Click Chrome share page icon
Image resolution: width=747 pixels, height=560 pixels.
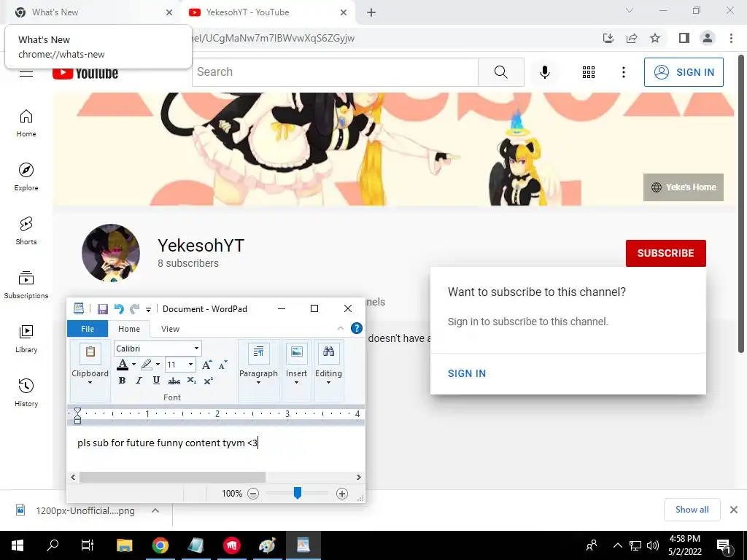pos(632,38)
